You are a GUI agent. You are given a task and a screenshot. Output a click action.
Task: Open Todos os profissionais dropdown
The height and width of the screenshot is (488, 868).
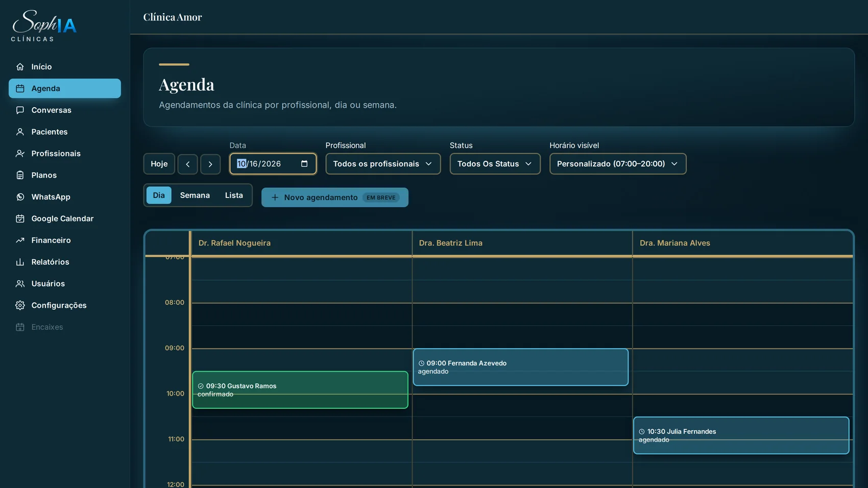[383, 164]
